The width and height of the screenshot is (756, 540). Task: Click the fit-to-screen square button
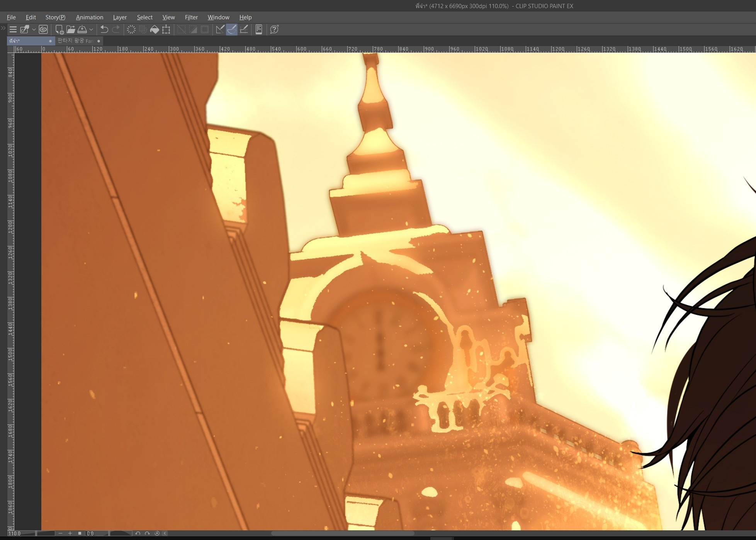(80, 533)
